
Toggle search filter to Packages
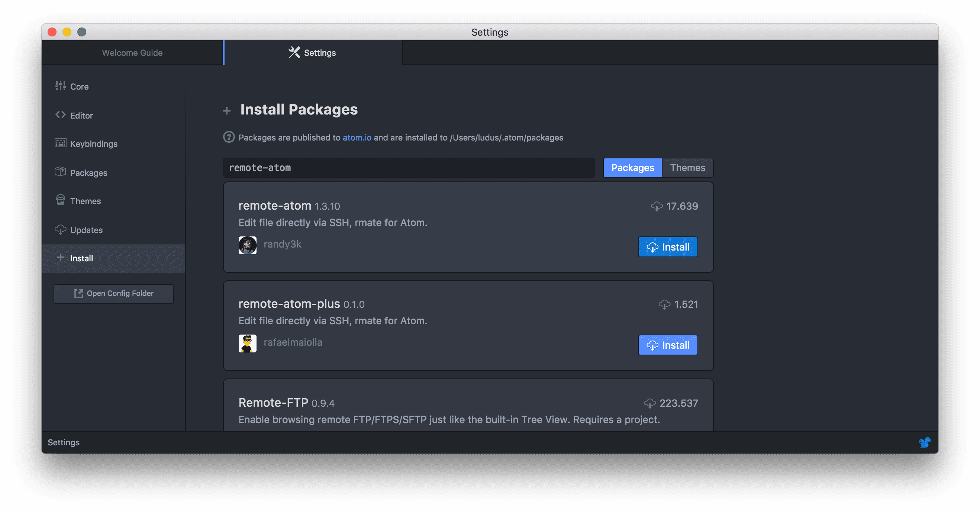point(632,168)
